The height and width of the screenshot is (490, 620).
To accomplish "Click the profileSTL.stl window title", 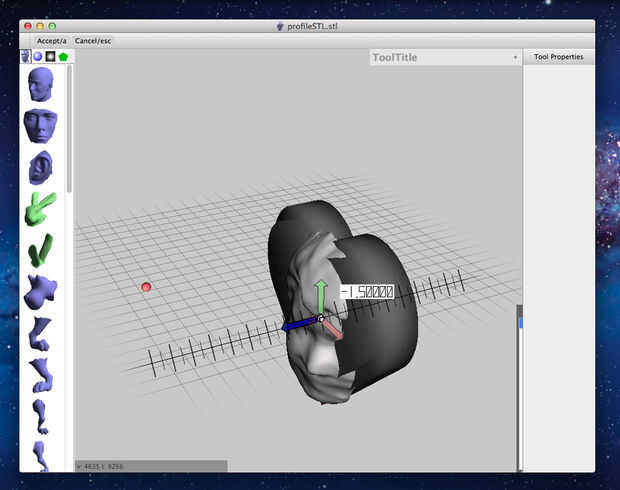I will pos(312,26).
